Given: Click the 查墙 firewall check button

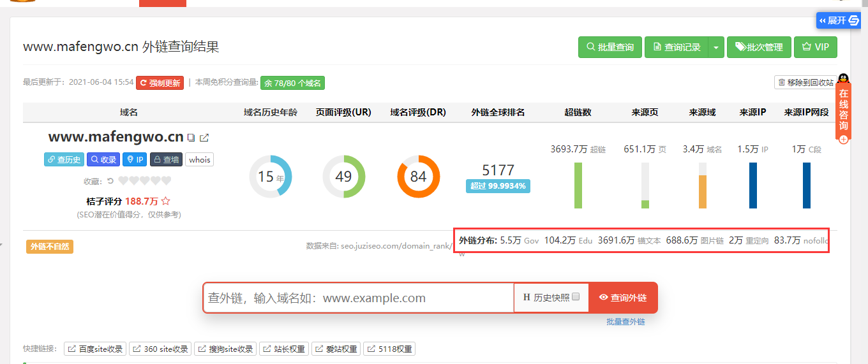Looking at the screenshot, I should click(x=166, y=159).
